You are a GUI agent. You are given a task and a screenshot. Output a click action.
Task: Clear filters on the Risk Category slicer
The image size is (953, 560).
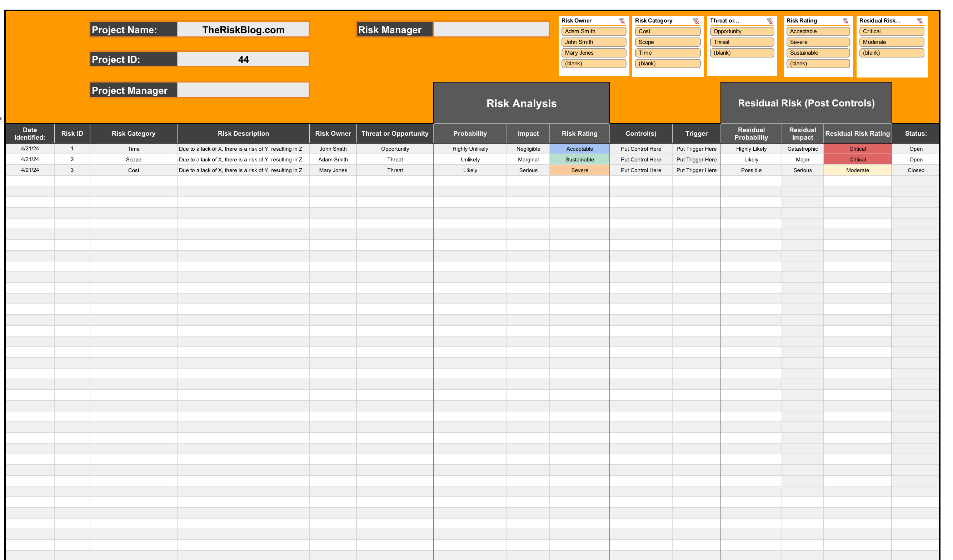[697, 21]
